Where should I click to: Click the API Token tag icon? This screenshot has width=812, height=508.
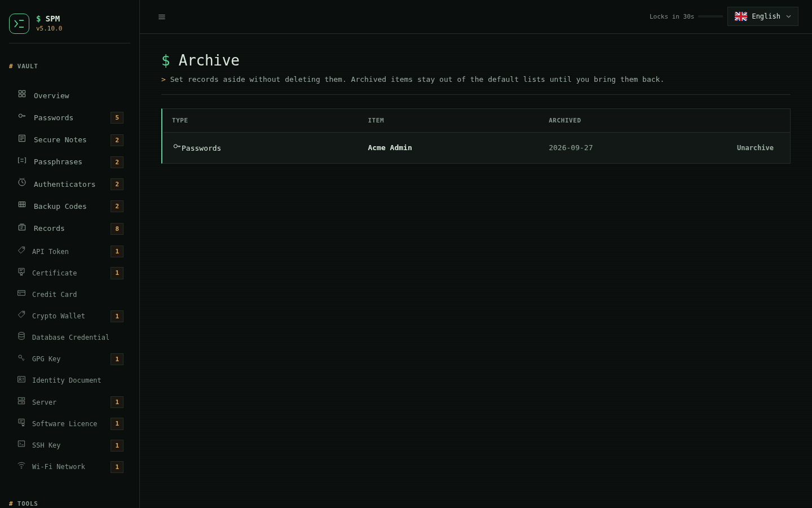point(21,250)
